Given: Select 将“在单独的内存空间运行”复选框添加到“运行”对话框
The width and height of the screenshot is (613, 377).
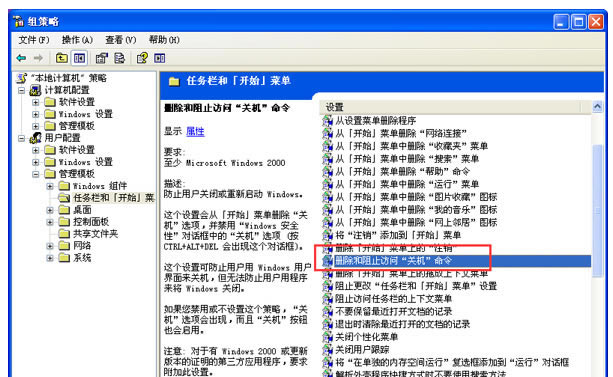Looking at the screenshot, I should pos(452,362).
